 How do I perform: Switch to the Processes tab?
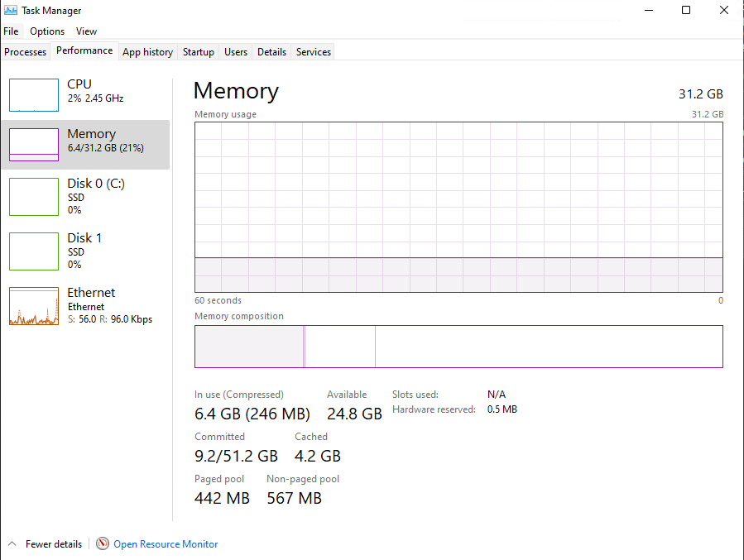[x=26, y=52]
